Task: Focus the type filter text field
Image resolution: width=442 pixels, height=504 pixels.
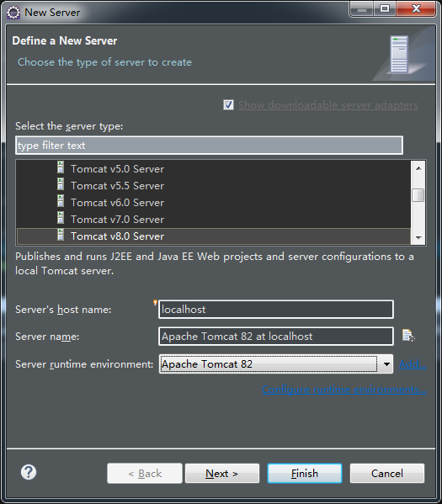Action: 209,146
